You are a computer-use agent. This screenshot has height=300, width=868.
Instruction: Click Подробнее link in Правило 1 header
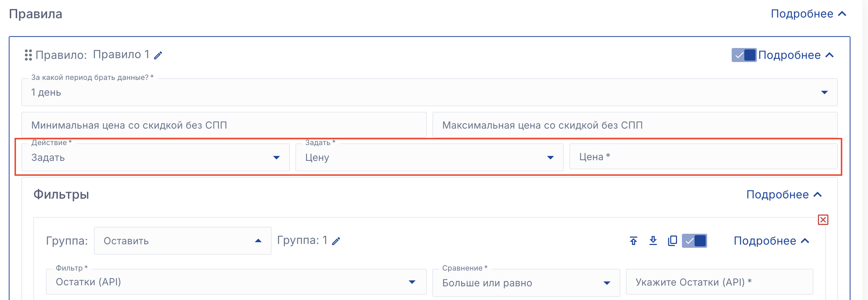pyautogui.click(x=795, y=55)
